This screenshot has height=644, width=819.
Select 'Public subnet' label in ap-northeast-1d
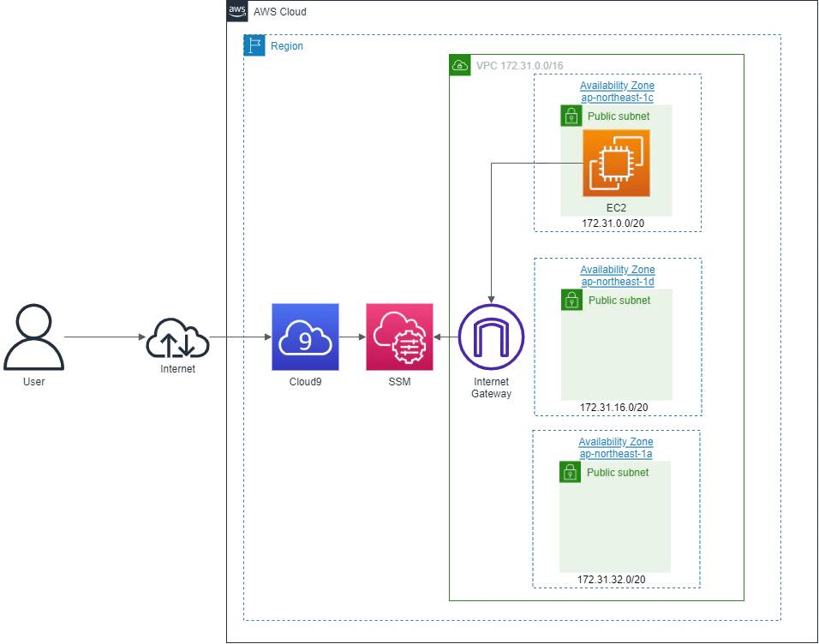[619, 301]
